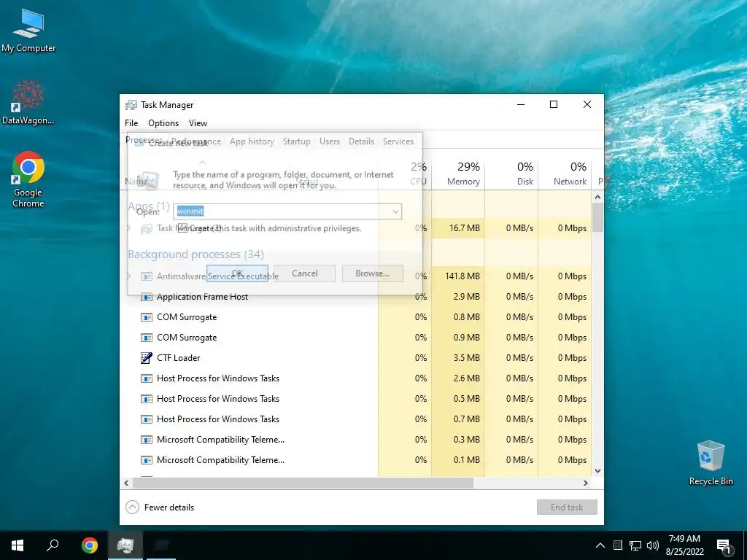Click icon of Compatibility Telemetry using 0.3 MB
The width and height of the screenshot is (747, 560).
tap(146, 440)
